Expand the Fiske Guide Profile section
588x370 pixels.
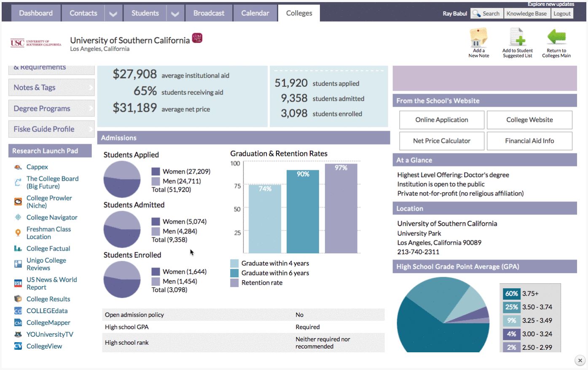[x=51, y=129]
